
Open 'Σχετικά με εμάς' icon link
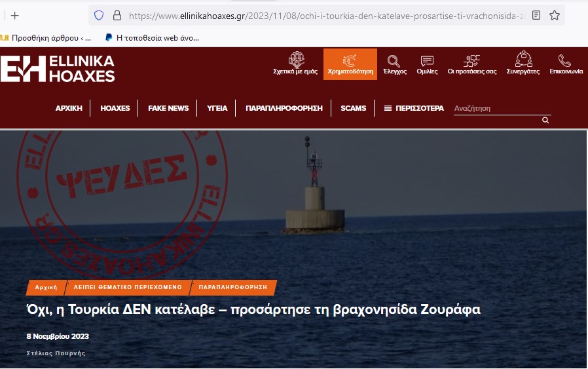pyautogui.click(x=295, y=64)
